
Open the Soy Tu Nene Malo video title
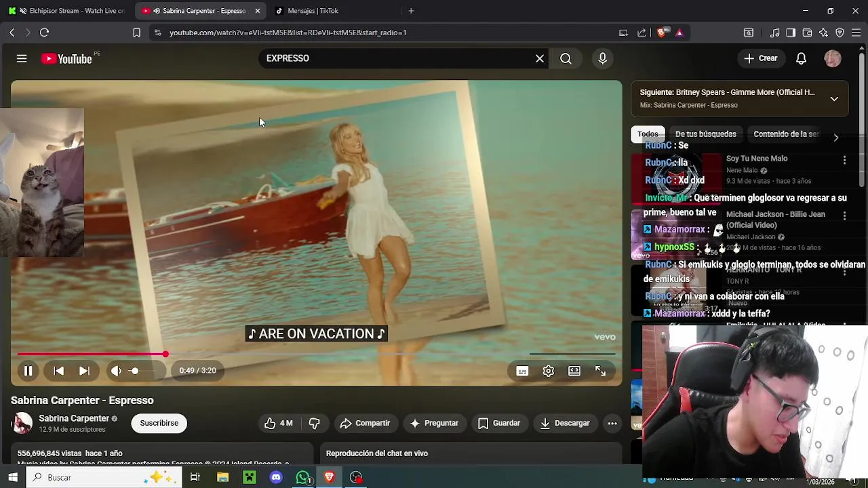[757, 159]
